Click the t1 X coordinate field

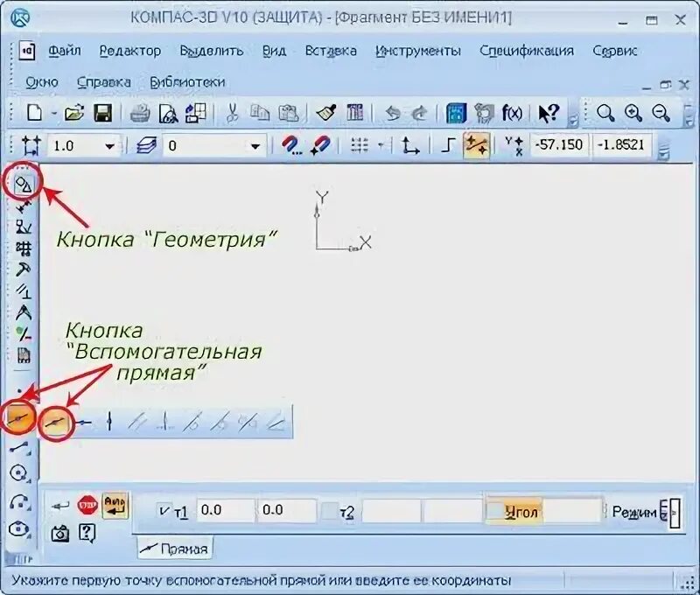tap(226, 510)
